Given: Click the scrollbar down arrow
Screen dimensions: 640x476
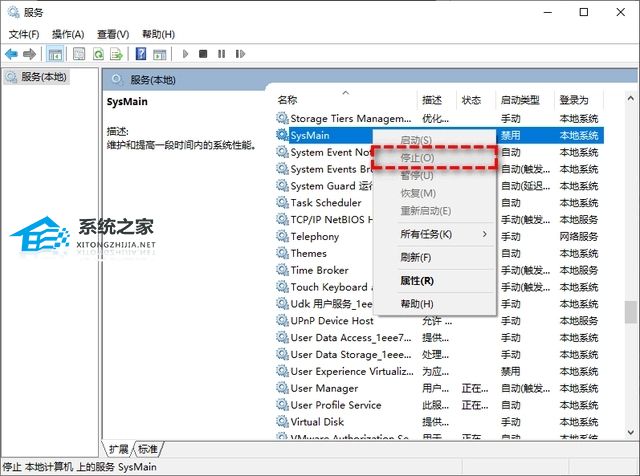Looking at the screenshot, I should coord(631,432).
